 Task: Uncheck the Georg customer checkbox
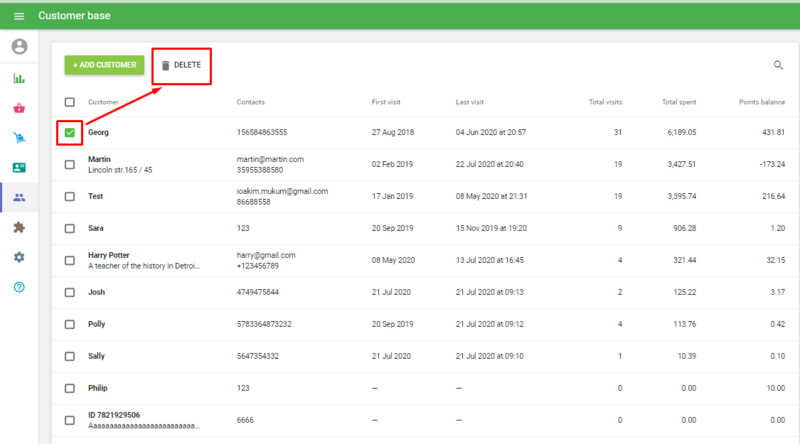pyautogui.click(x=69, y=132)
